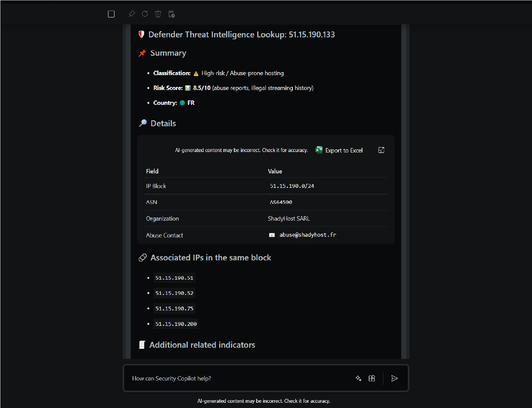Click the document icon beside Additional related indicators
Screen dimensions: 532x408
pyautogui.click(x=142, y=345)
